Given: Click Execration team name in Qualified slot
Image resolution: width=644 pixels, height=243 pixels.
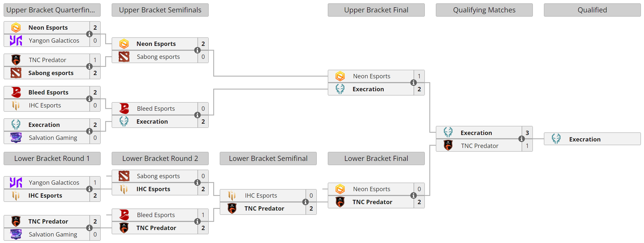Looking at the screenshot, I should (585, 139).
